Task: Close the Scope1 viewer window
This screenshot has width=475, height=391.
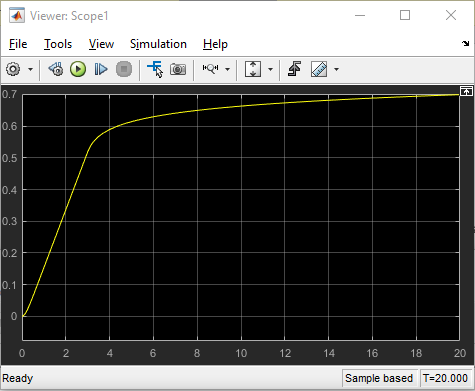Action: pos(451,15)
